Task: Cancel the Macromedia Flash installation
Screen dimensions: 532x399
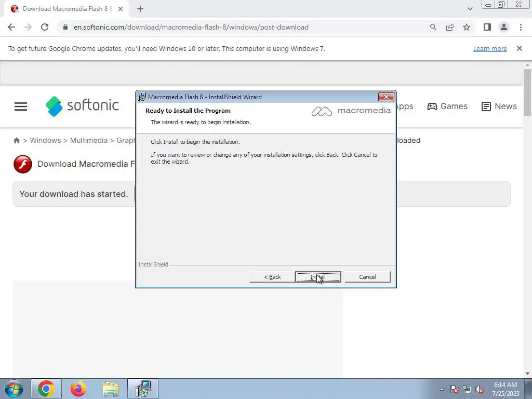Action: click(x=367, y=277)
